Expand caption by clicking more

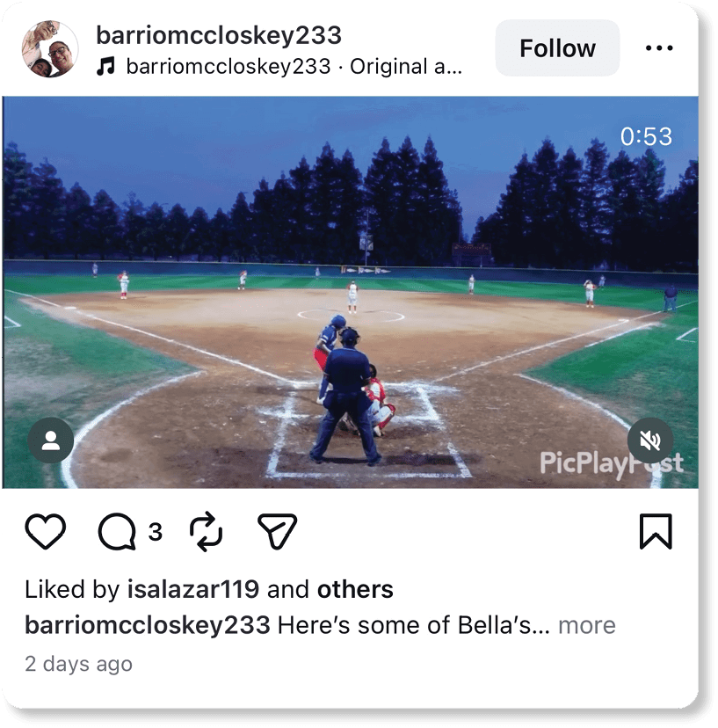(587, 625)
